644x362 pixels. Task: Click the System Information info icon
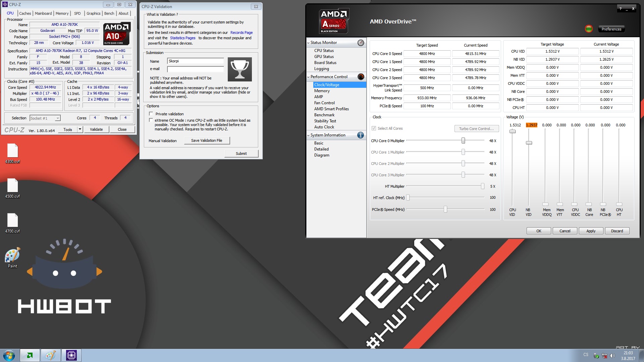pos(361,135)
